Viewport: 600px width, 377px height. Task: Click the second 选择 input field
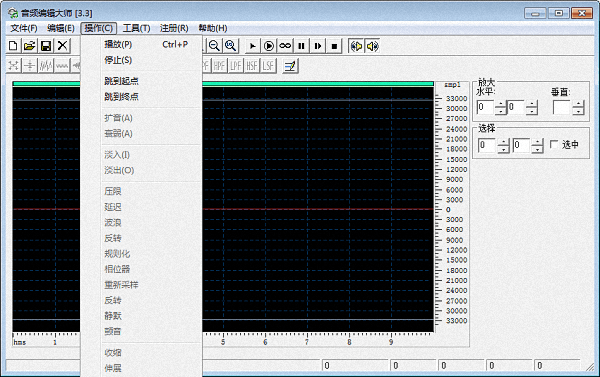click(522, 145)
